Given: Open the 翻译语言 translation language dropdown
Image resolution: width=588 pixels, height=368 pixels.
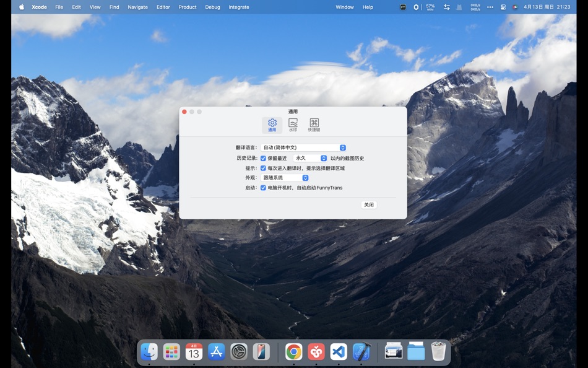Looking at the screenshot, I should pyautogui.click(x=303, y=147).
